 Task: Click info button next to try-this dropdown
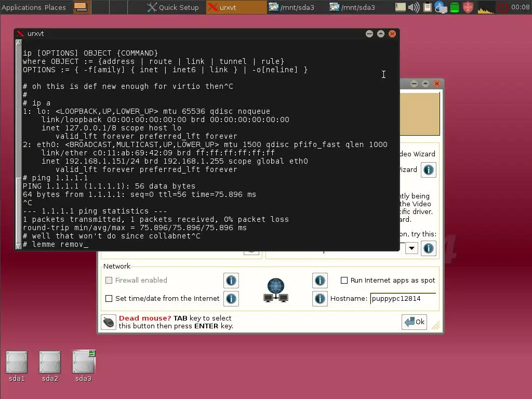tap(429, 248)
